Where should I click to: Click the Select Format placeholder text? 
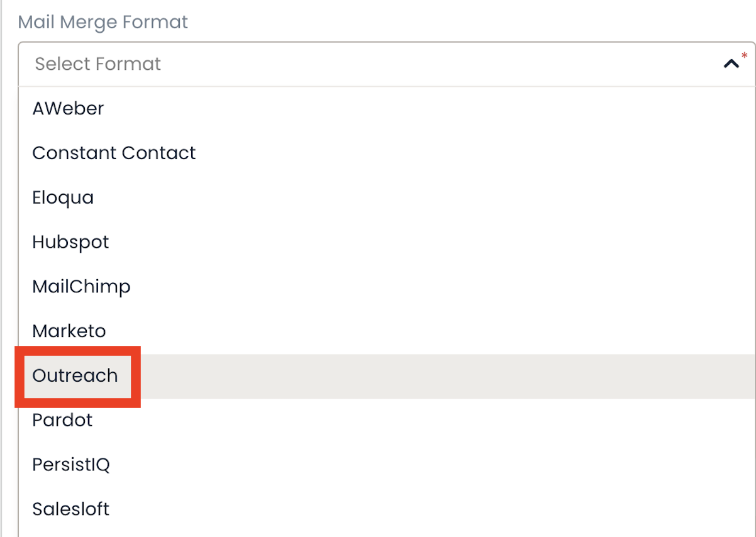[x=98, y=64]
